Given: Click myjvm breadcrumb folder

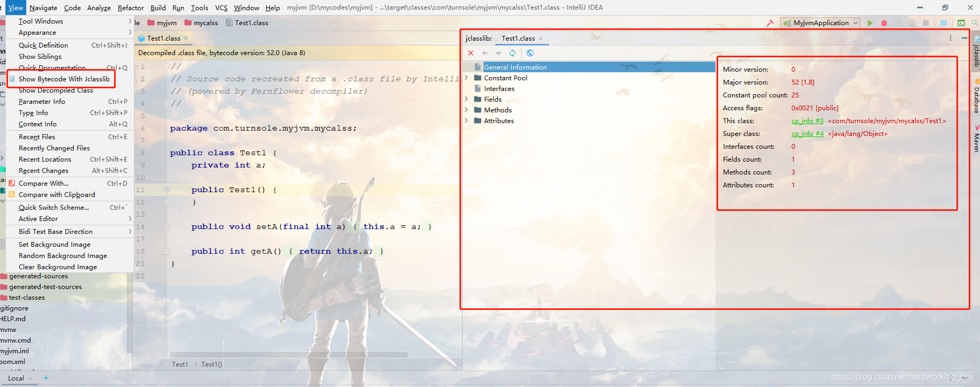Looking at the screenshot, I should pyautogui.click(x=162, y=23).
